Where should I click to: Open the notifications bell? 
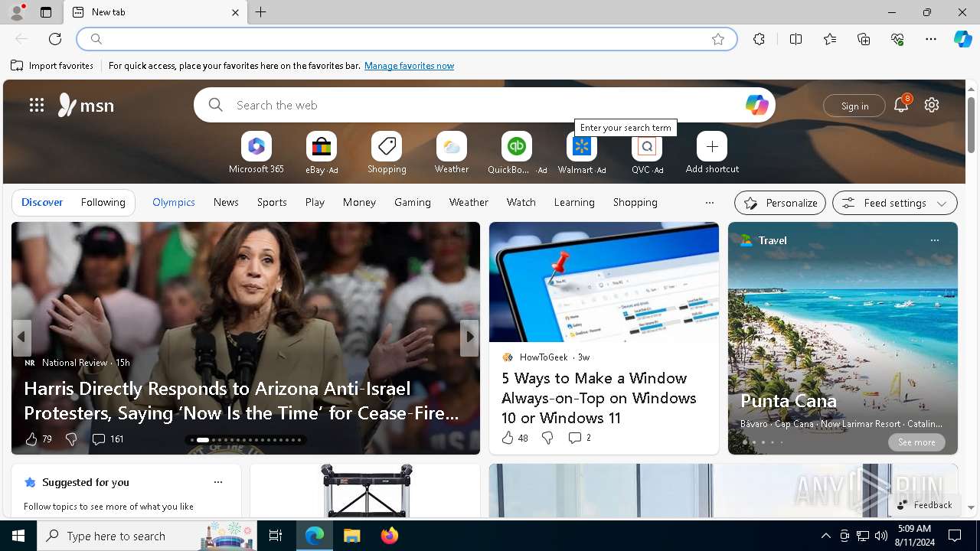[x=901, y=105]
